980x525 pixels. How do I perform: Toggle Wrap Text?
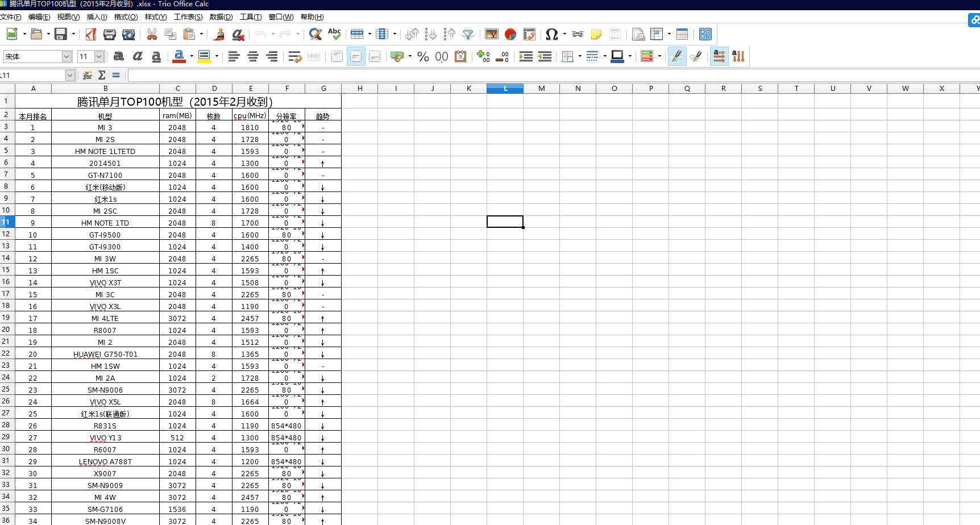click(x=295, y=56)
